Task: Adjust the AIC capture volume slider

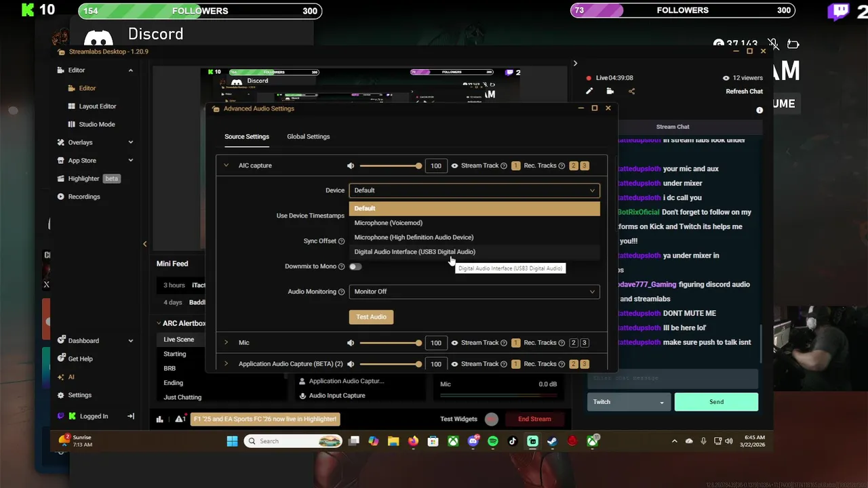Action: point(390,165)
